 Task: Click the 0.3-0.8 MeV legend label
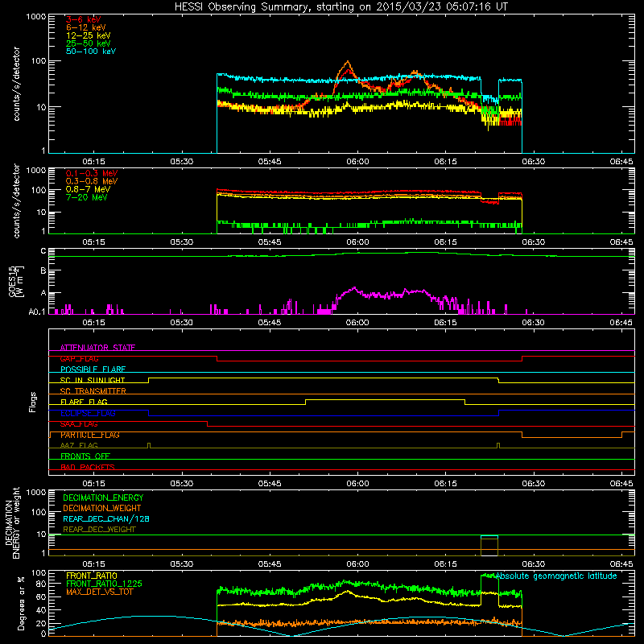tap(92, 181)
